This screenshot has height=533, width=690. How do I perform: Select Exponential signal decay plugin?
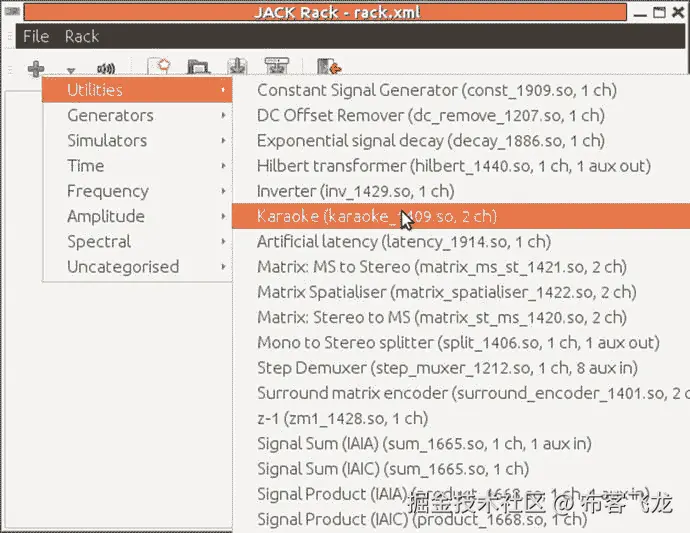[x=461, y=140]
